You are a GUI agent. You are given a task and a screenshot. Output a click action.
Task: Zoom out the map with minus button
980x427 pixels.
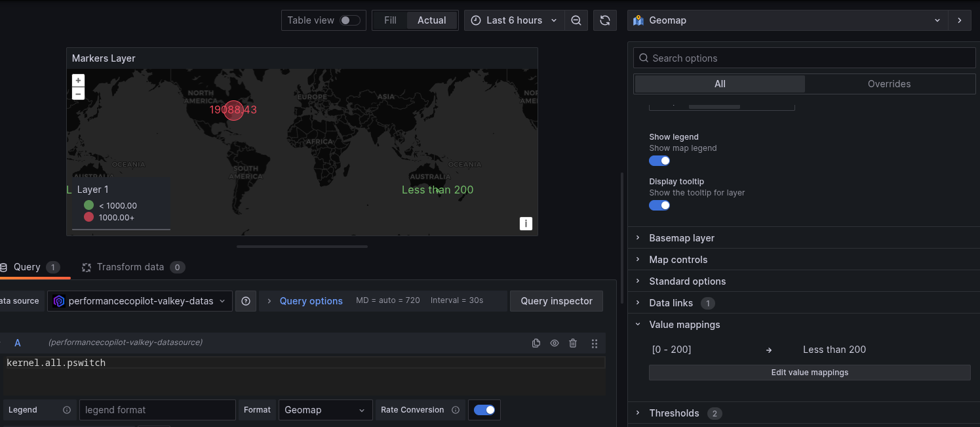click(x=78, y=94)
